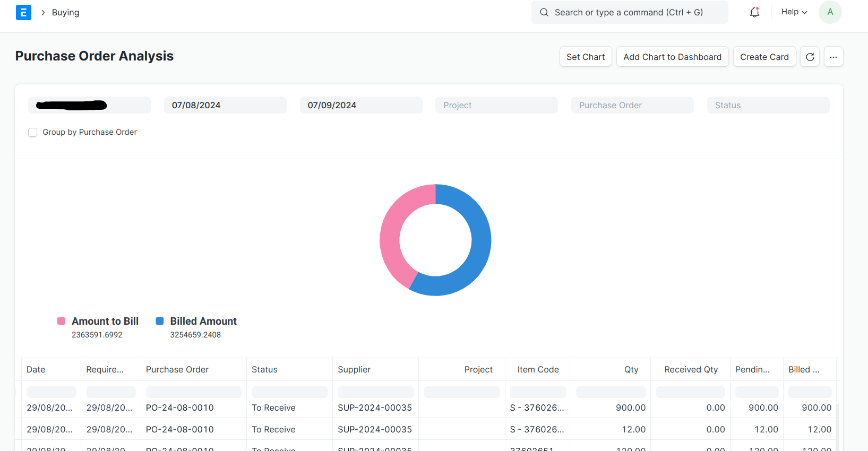Viewport: 868px width, 451px height.
Task: Open the Project filter field
Action: 496,105
